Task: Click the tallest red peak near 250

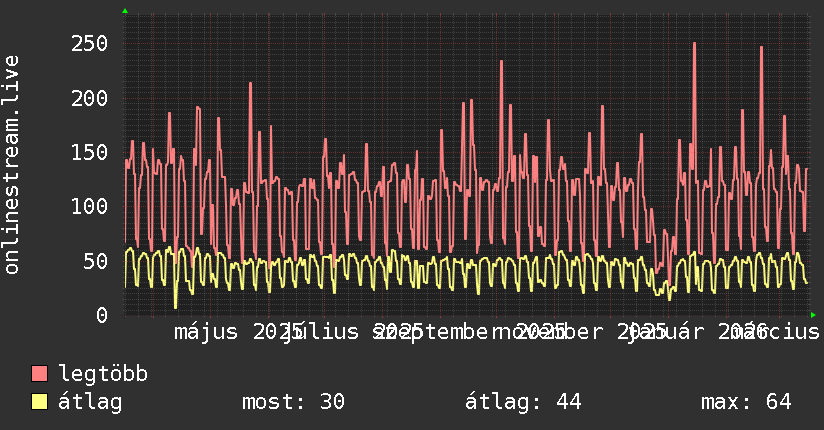Action: tap(694, 44)
